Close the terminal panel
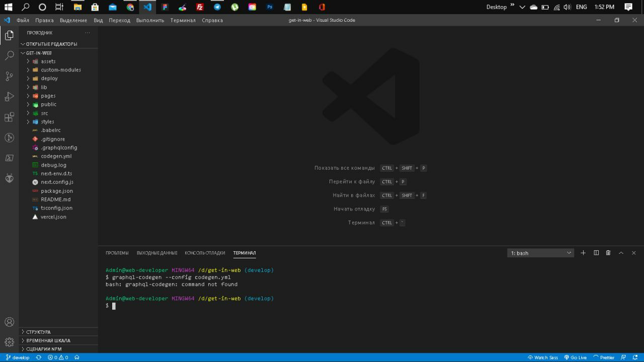This screenshot has height=362, width=644. pyautogui.click(x=634, y=253)
